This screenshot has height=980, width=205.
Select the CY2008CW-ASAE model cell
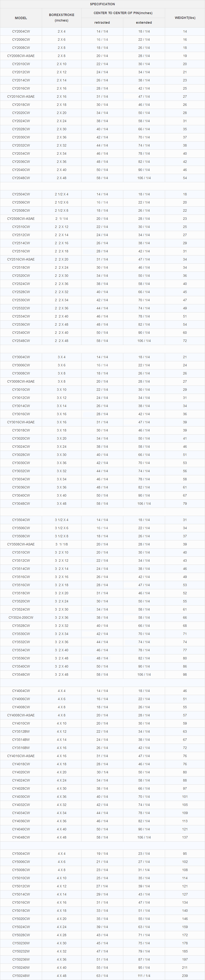click(21, 56)
